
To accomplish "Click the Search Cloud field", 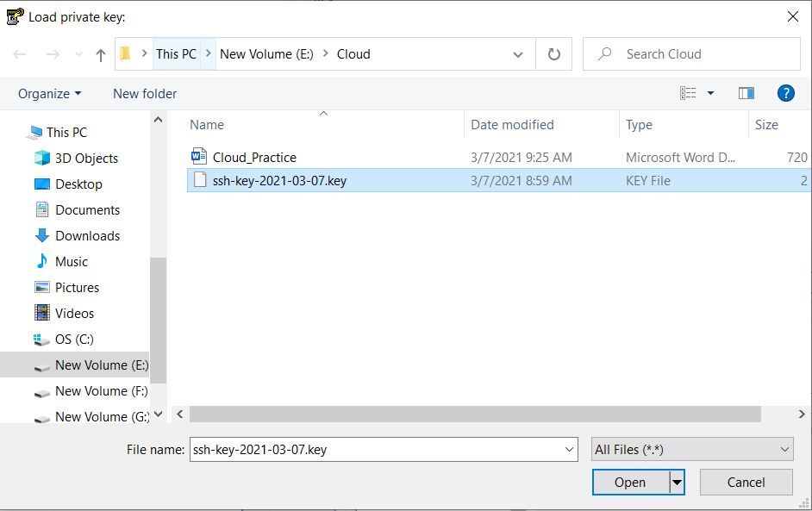I will (692, 53).
